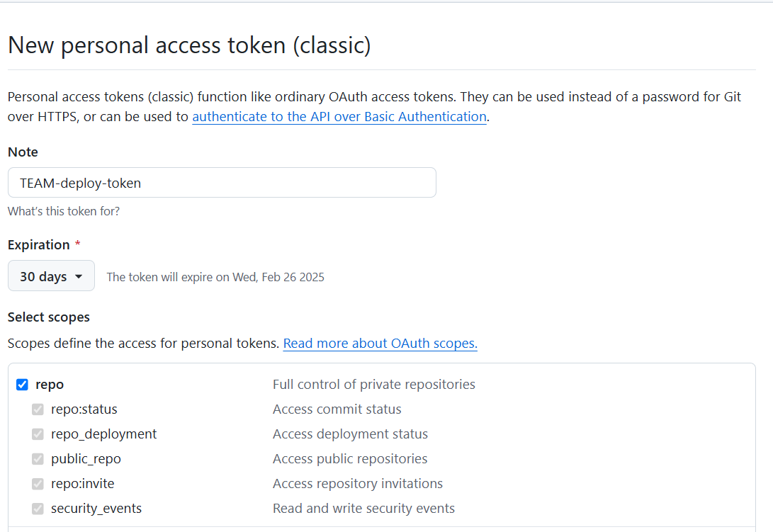This screenshot has width=773, height=532.
Task: Click inside the Note input field
Action: 222,182
